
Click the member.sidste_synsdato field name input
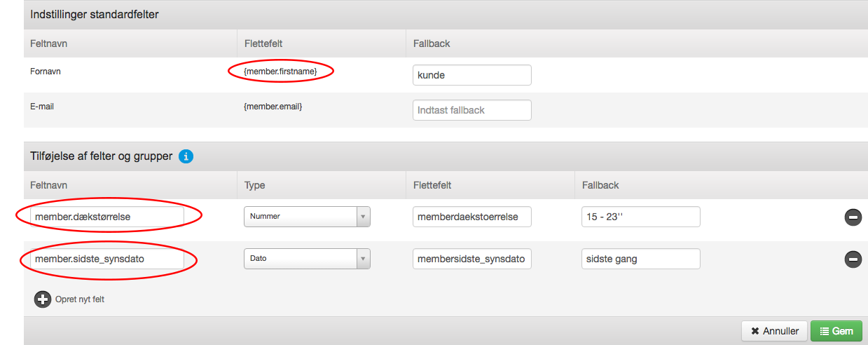(x=108, y=259)
